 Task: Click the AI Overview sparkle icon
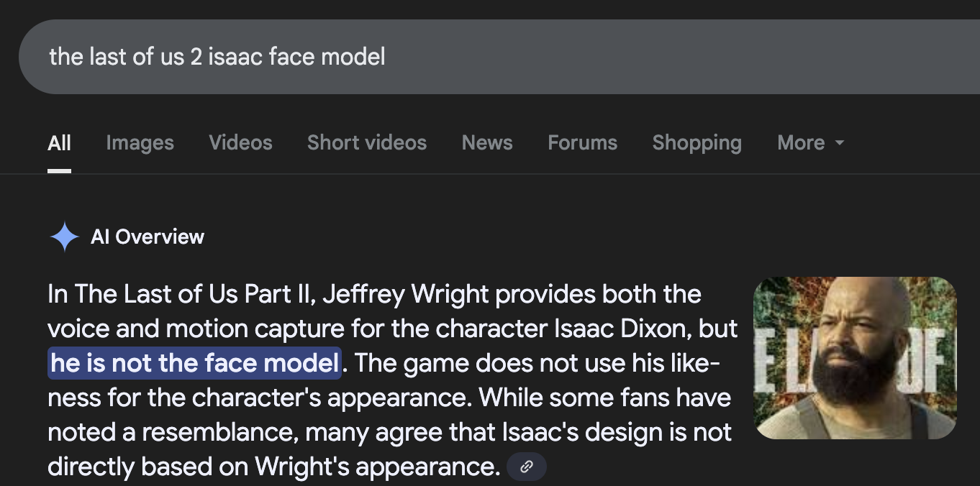tap(64, 237)
